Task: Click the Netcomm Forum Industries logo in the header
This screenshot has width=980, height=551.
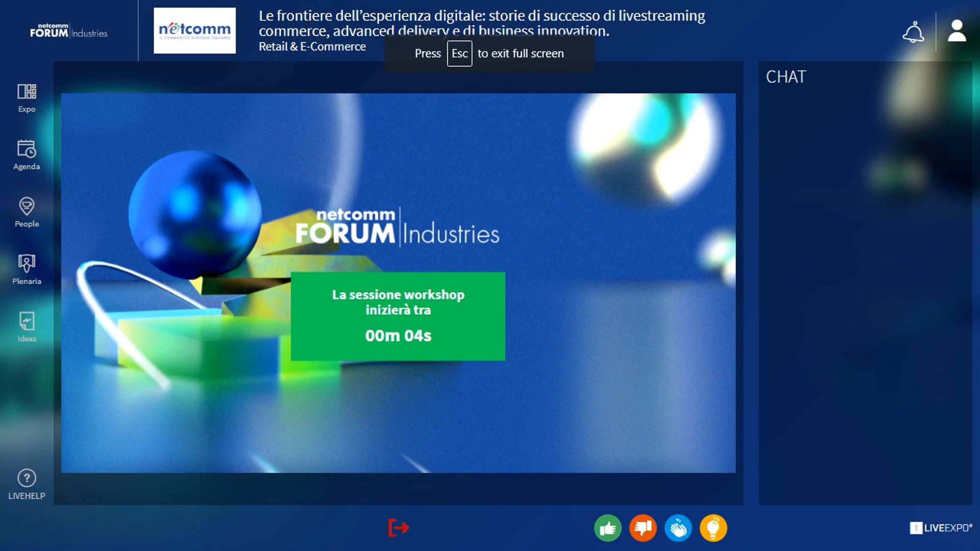Action: click(69, 31)
